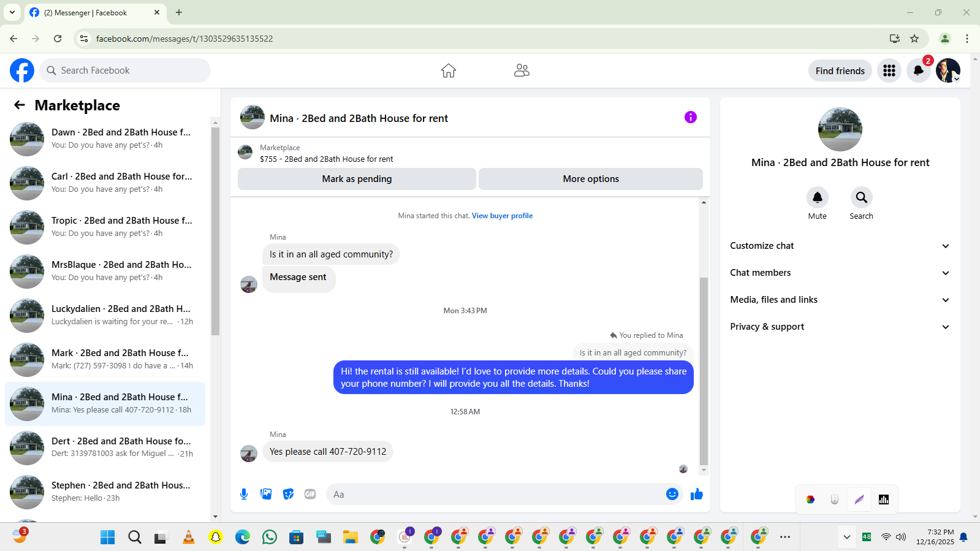980x551 pixels.
Task: Expand the Chat members section
Action: (x=840, y=273)
